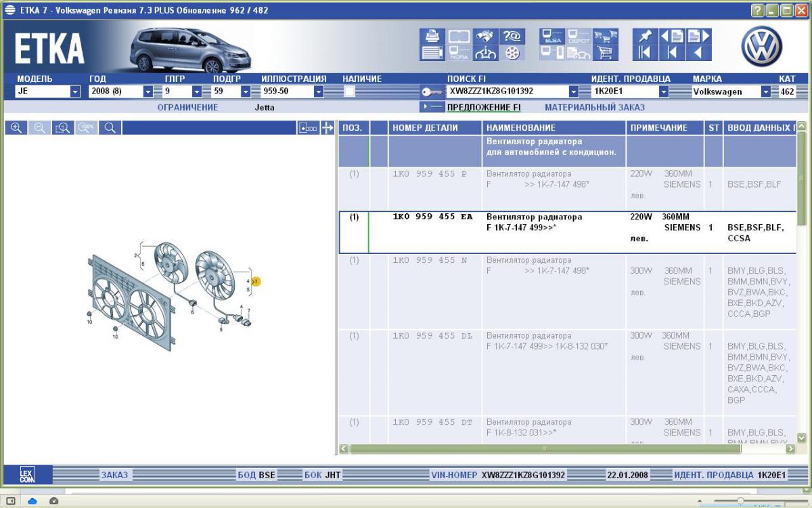Click the pushpin icon

(x=644, y=37)
